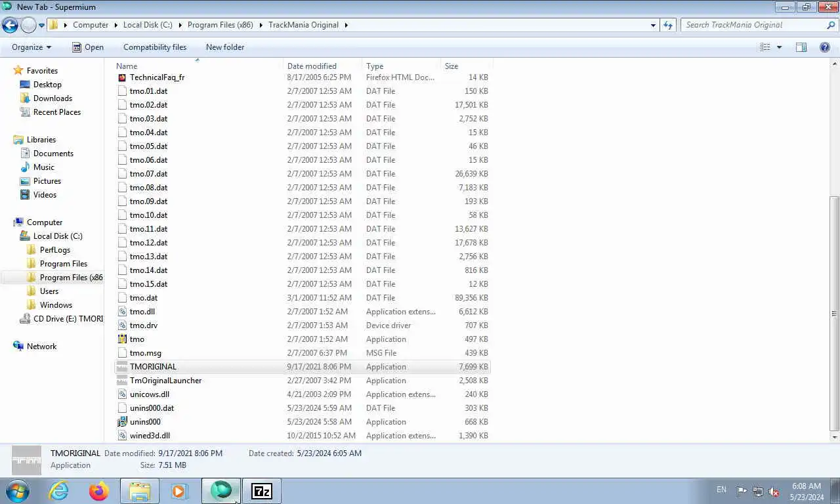Select the TechnicalFaq_fr file icon
Screen dimensions: 840x504
tap(122, 77)
